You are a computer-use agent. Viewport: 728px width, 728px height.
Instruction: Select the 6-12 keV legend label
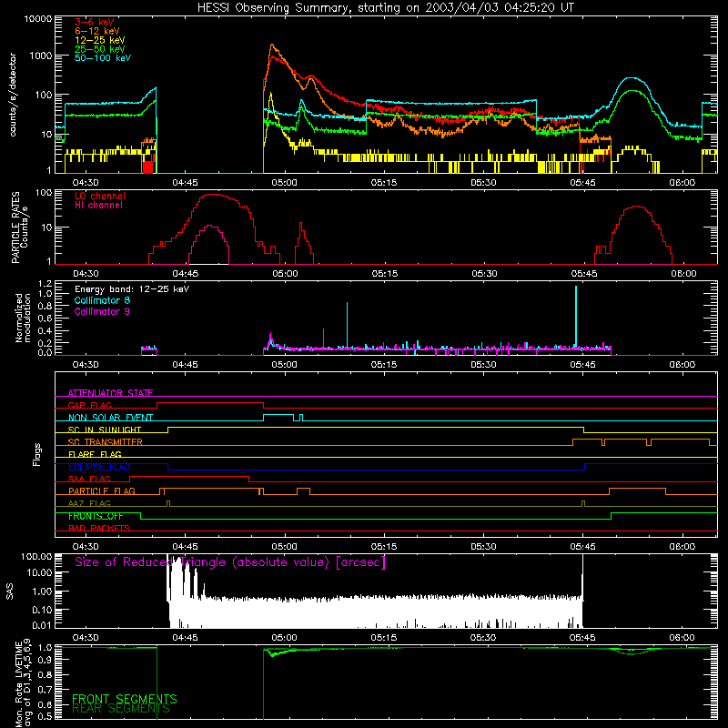97,31
